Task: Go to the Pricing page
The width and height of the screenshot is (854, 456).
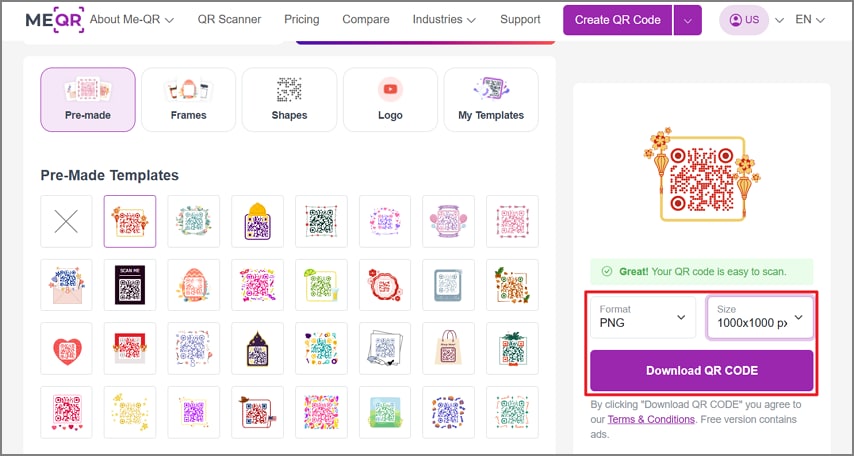Action: coord(302,20)
